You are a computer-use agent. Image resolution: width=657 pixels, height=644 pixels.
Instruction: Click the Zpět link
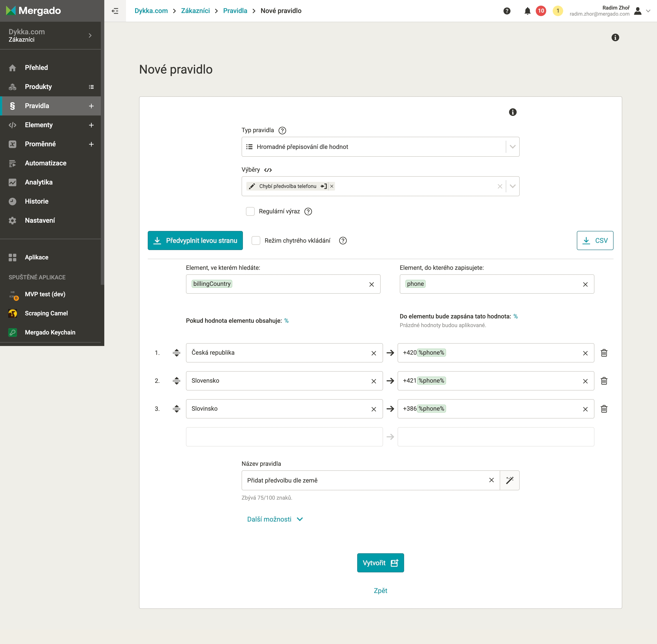click(x=380, y=591)
